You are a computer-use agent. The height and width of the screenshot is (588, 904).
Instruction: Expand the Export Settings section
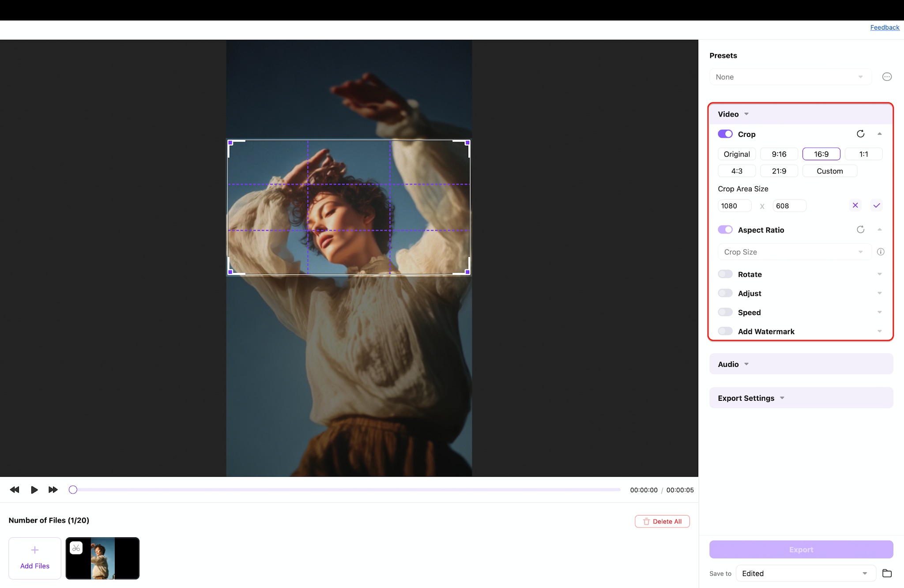click(x=801, y=398)
